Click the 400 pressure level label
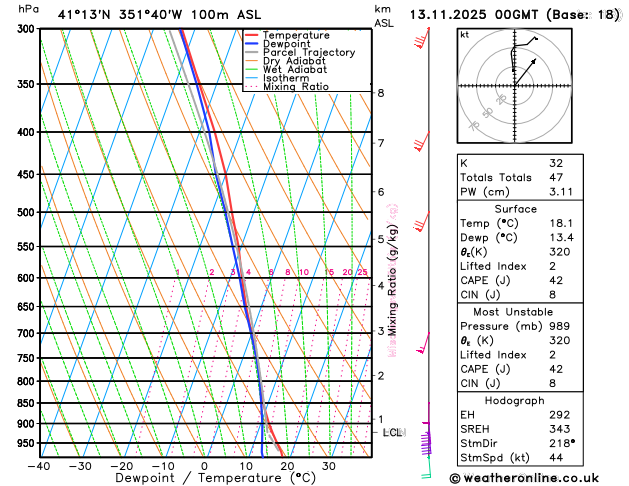 28,132
